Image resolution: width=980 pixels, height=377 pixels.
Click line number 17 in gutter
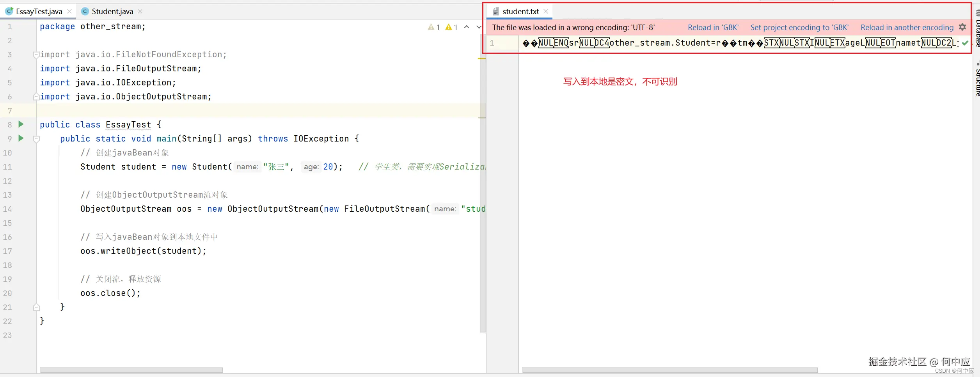[x=8, y=251]
